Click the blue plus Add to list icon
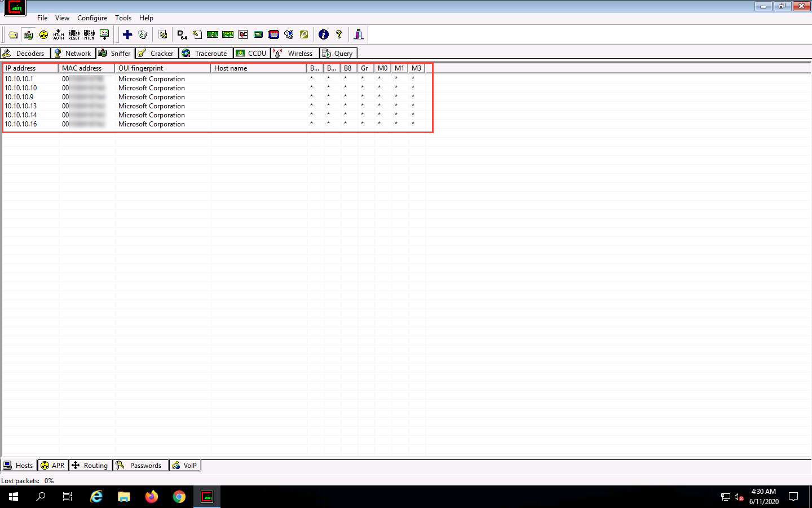 pyautogui.click(x=127, y=34)
